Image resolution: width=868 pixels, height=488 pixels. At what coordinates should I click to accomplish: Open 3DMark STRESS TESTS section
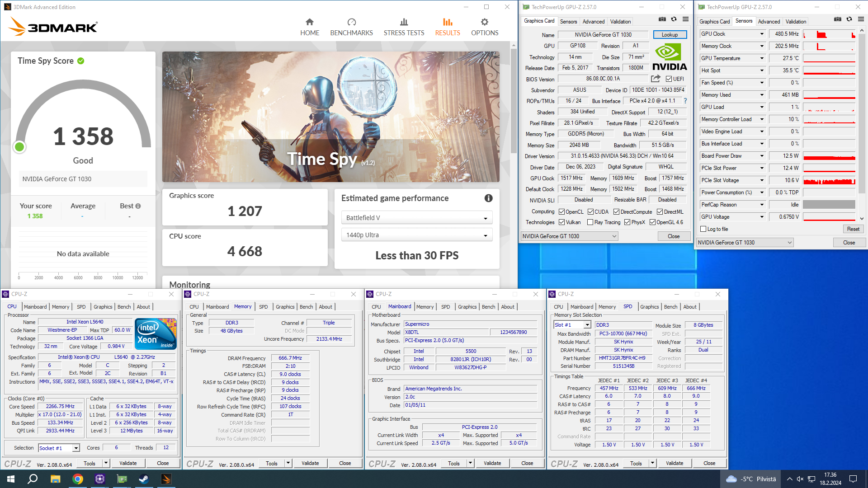point(404,27)
